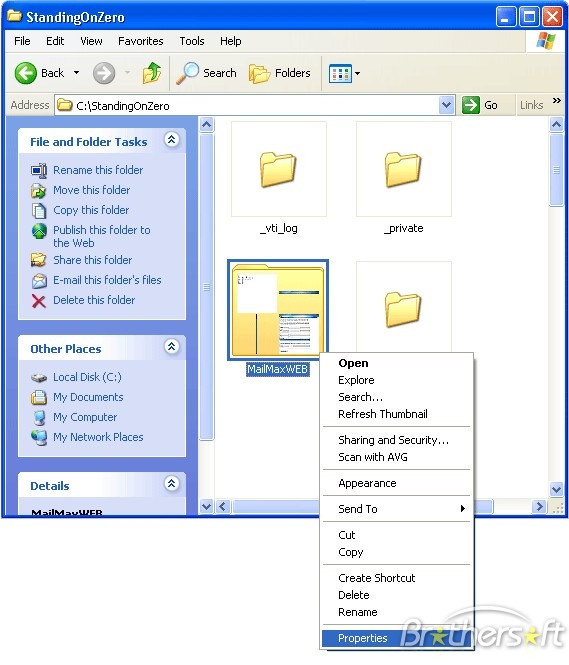Choose Scan with AVG

396,457
